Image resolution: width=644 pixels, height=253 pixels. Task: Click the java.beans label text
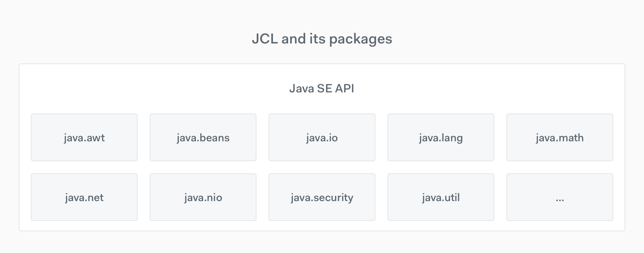[203, 138]
